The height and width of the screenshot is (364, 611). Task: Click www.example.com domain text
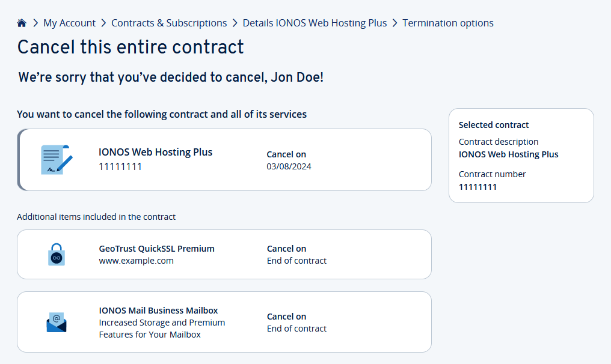point(136,261)
